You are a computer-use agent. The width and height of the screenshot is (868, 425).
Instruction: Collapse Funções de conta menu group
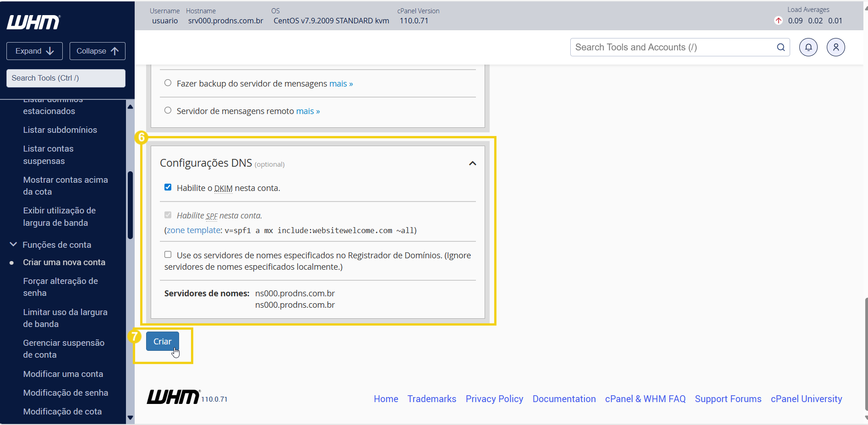[x=13, y=245]
